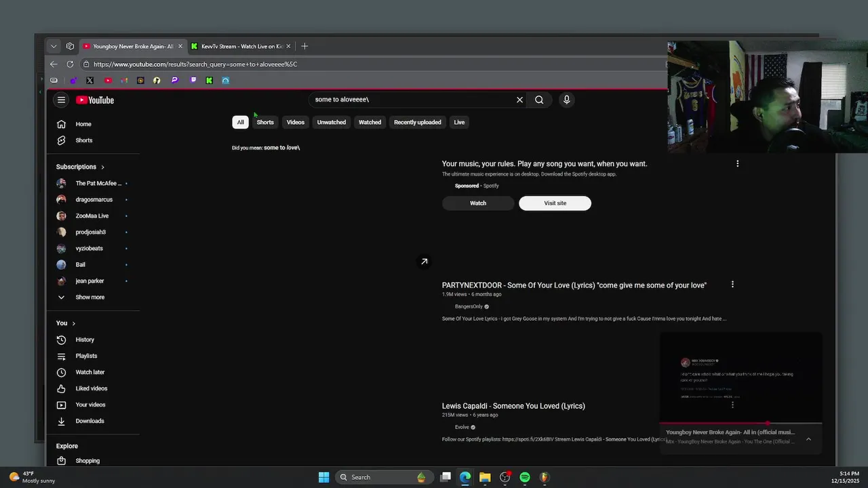
Task: Click the ad external link arrow icon
Action: [424, 262]
